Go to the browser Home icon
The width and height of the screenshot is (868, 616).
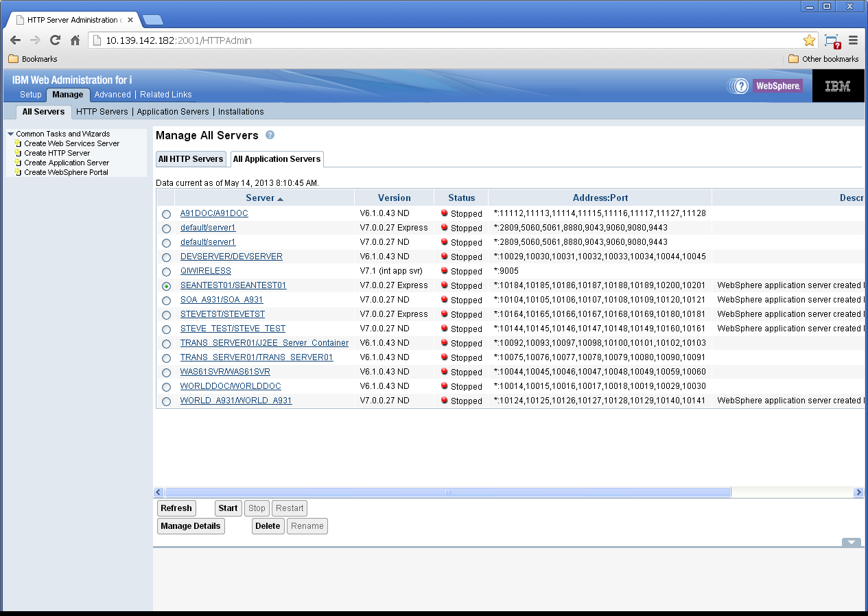click(x=75, y=40)
